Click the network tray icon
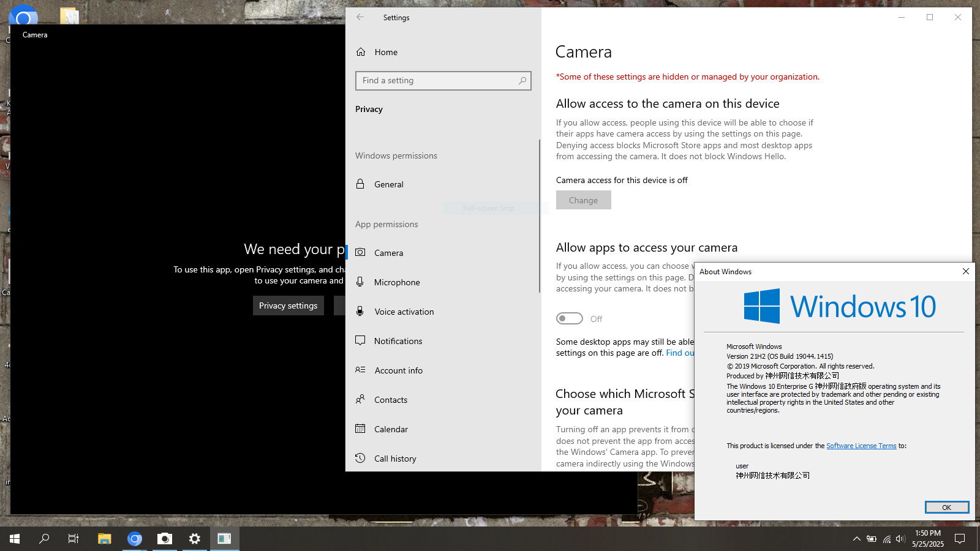 pyautogui.click(x=886, y=539)
